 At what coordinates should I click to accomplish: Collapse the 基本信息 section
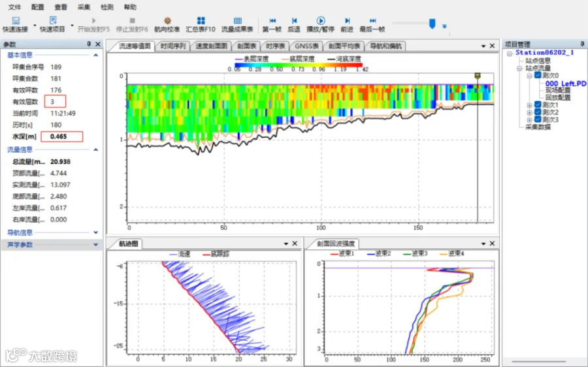point(96,56)
